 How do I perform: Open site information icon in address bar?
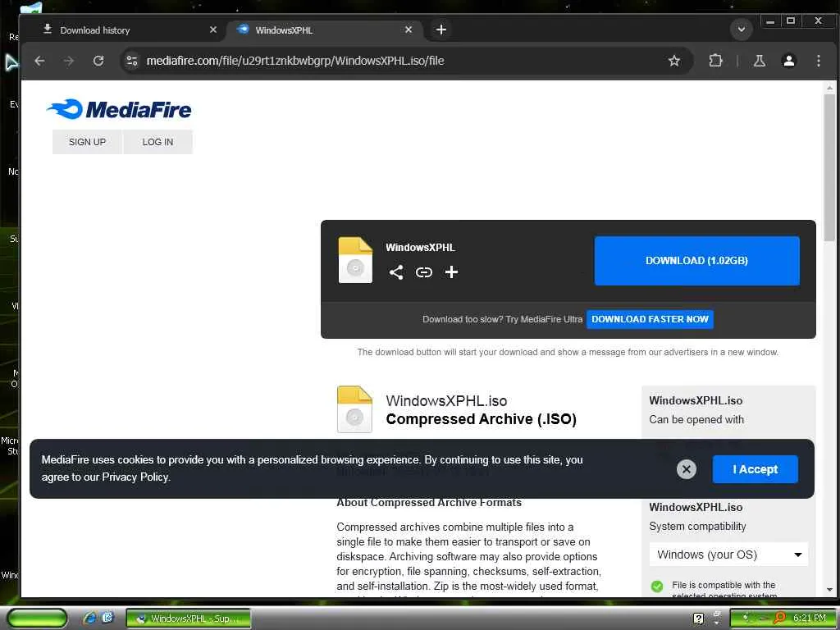pyautogui.click(x=132, y=61)
